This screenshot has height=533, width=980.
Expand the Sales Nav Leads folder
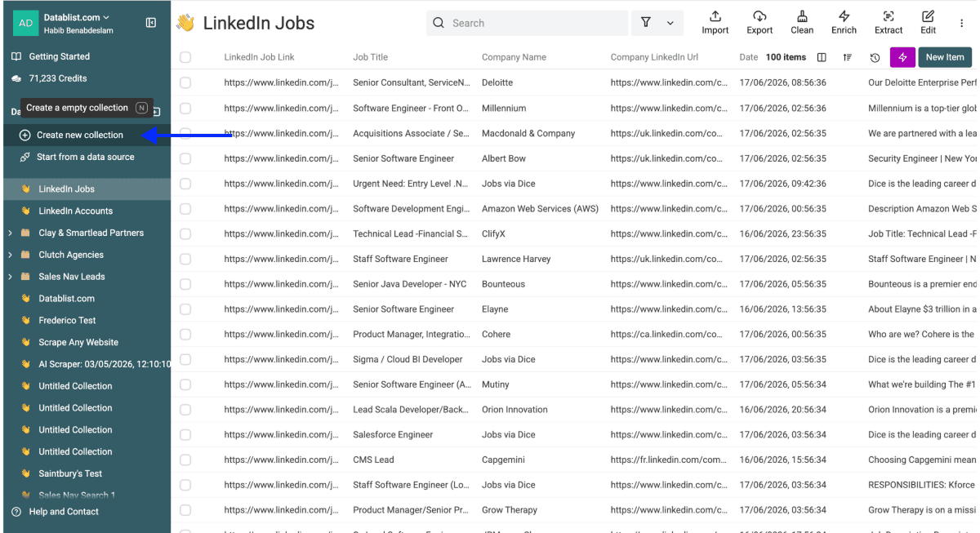pos(10,277)
